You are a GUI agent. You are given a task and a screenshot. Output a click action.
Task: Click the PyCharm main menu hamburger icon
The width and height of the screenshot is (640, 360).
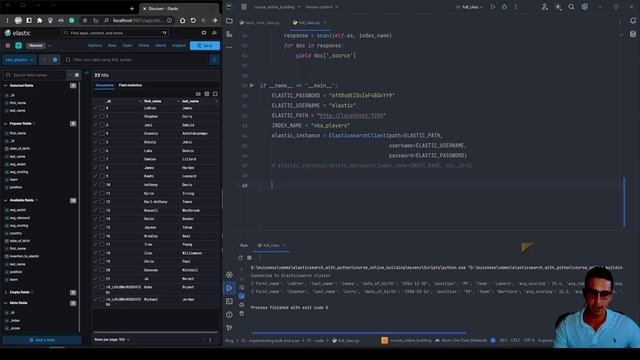[x=244, y=7]
